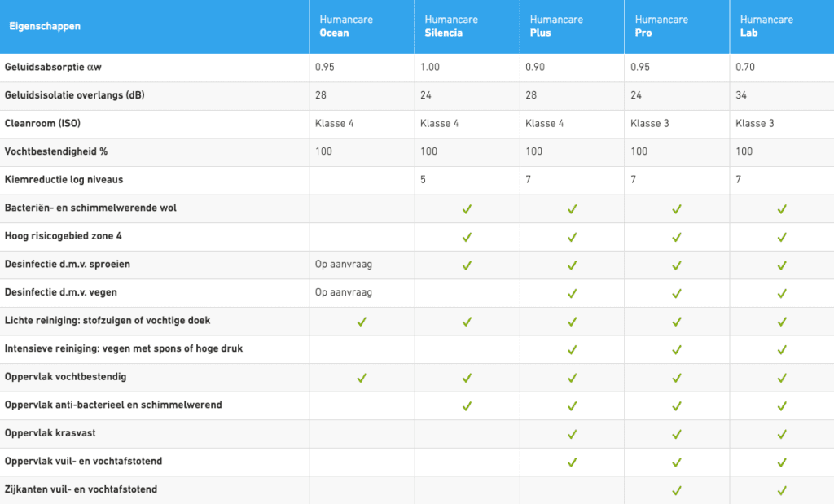Click Ocean checkmark in Oppervlak vochtbestendig row
Viewport: 834px width, 504px height.
coord(362,378)
